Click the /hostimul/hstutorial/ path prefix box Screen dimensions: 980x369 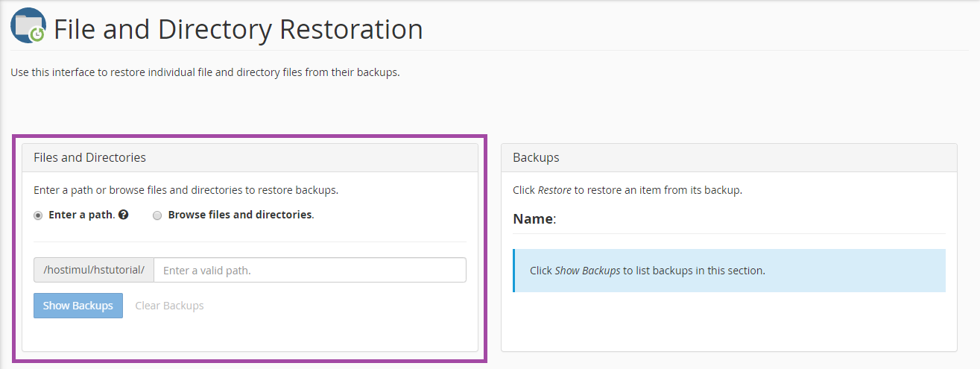(94, 270)
